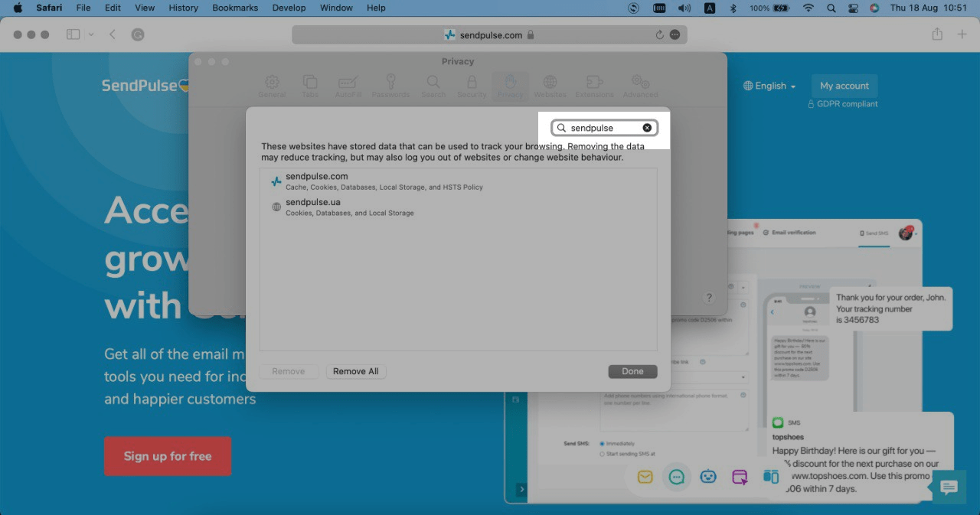Viewport: 980px width, 515px height.
Task: Open the Tabs preferences tab
Action: pos(310,86)
